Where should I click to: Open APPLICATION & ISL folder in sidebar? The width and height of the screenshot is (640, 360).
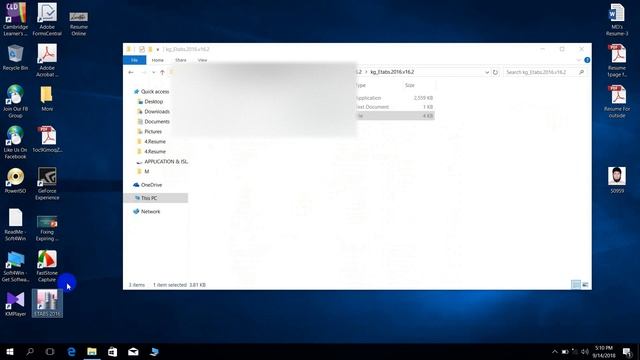[162, 162]
